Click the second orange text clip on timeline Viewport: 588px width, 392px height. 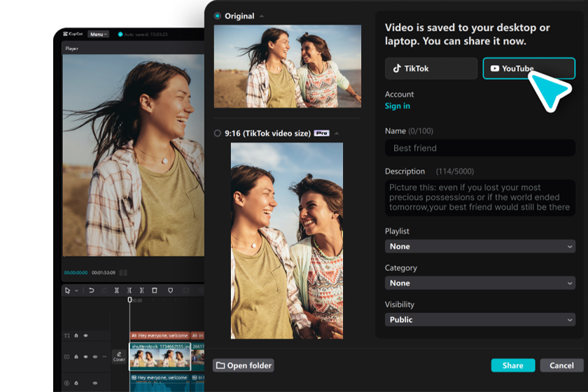tap(198, 335)
